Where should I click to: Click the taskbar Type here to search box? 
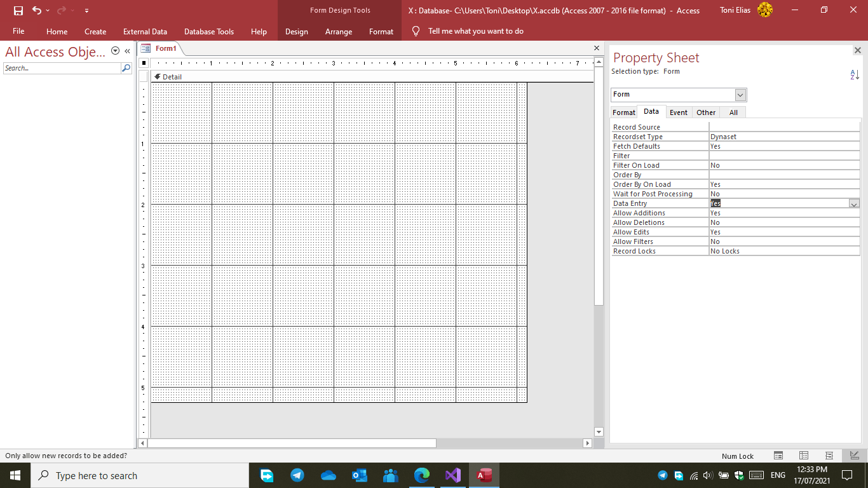tap(139, 475)
